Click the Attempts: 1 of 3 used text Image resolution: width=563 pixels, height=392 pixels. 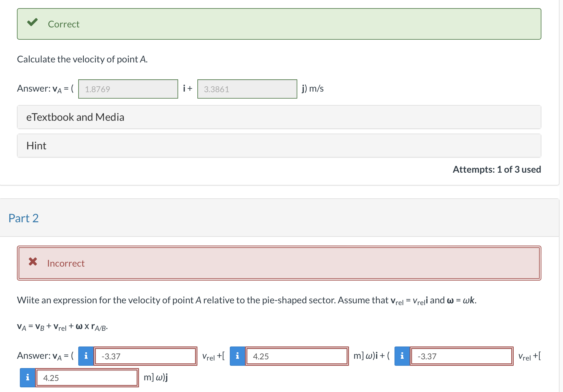tap(496, 169)
